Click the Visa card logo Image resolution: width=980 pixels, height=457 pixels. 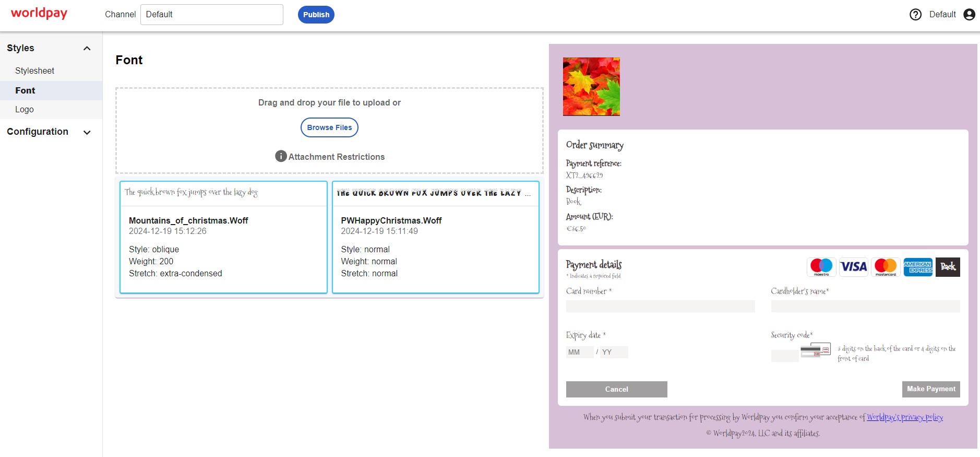point(853,267)
